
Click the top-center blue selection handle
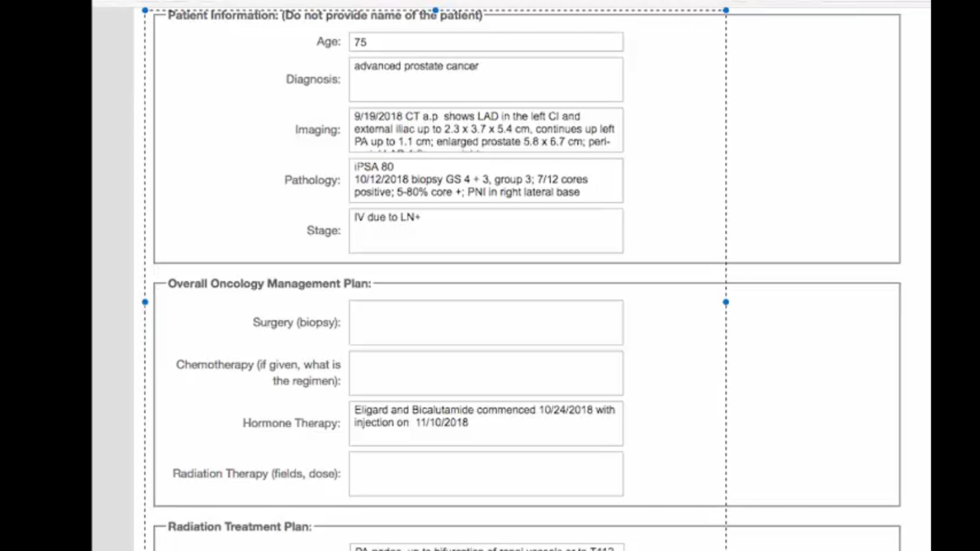[x=435, y=10]
